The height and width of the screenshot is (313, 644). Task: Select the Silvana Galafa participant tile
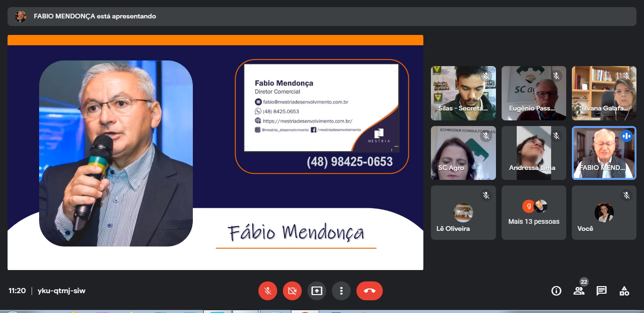coord(604,93)
